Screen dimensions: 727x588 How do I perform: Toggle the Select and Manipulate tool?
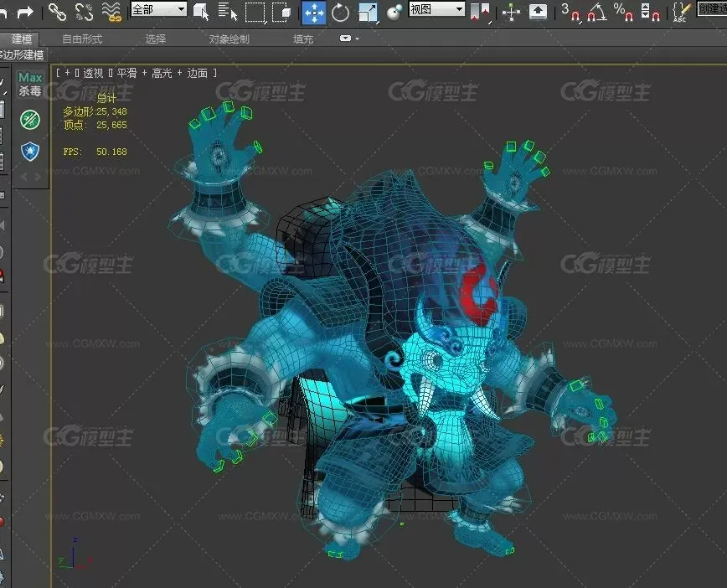point(511,13)
